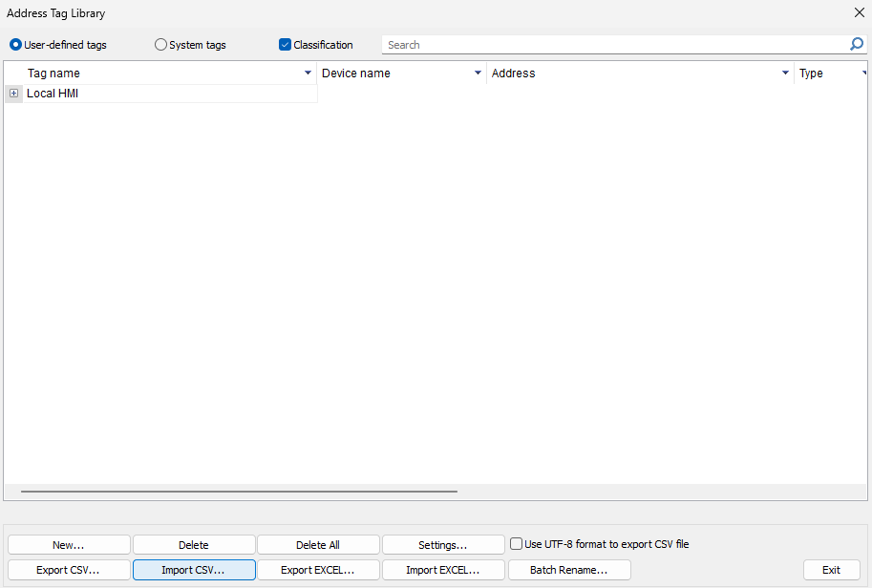Image resolution: width=872 pixels, height=588 pixels.
Task: Open Tag name column filter dropdown
Action: click(x=308, y=73)
